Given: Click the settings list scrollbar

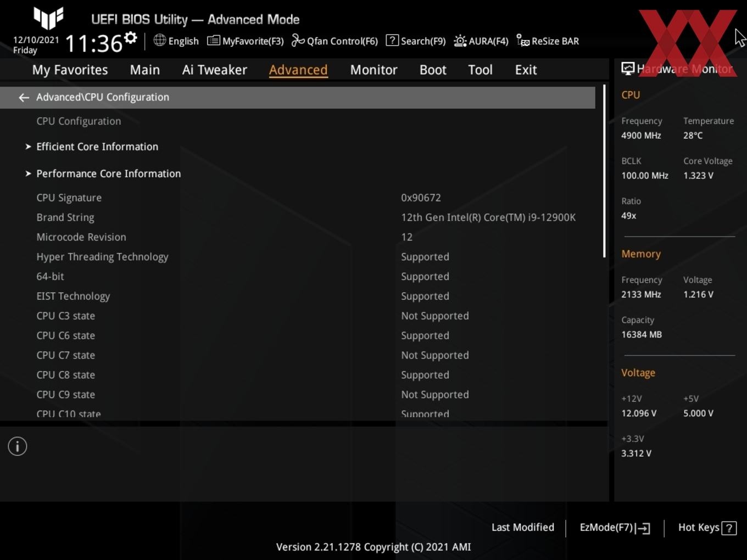Looking at the screenshot, I should tap(604, 171).
